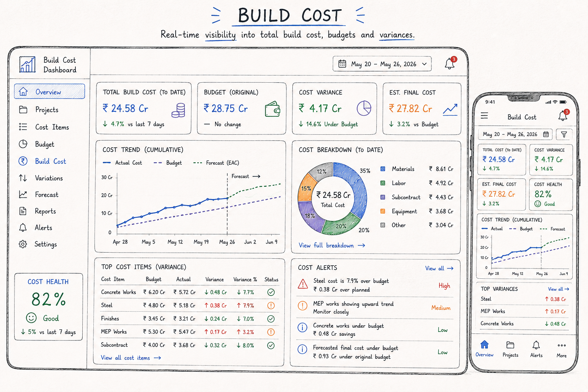Open the hamburger menu in mobile app

pos(484,115)
